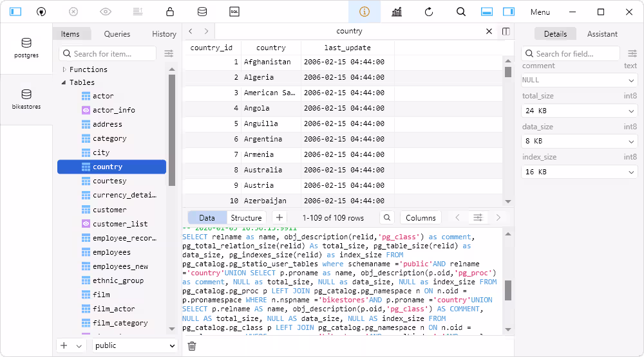This screenshot has height=357, width=644.
Task: Click the add item plus button
Action: tap(64, 345)
